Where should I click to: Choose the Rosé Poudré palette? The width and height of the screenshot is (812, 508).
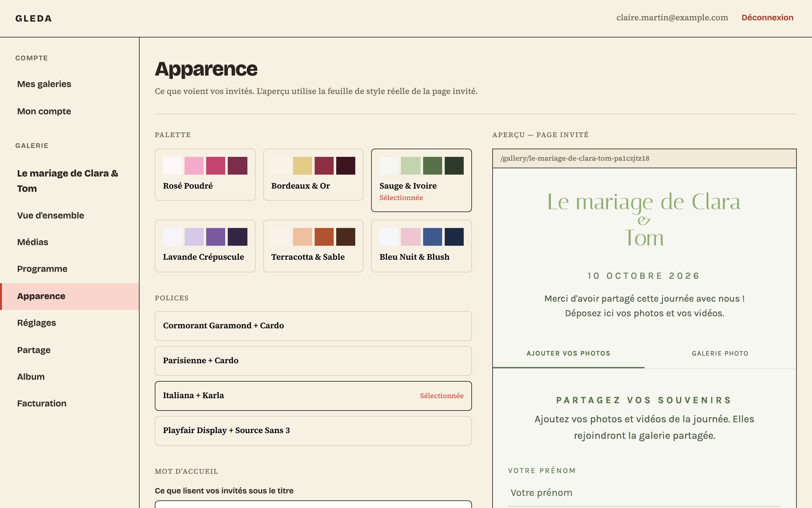pos(205,175)
